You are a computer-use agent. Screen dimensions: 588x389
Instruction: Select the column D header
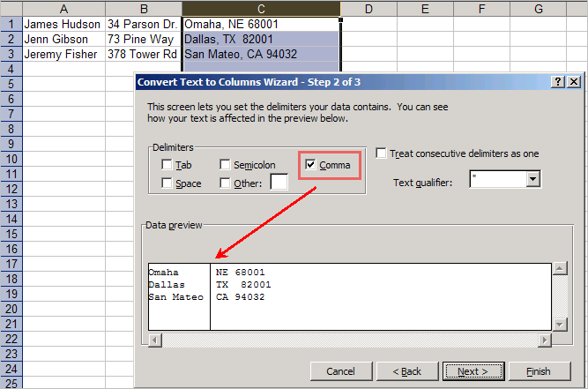(x=368, y=8)
